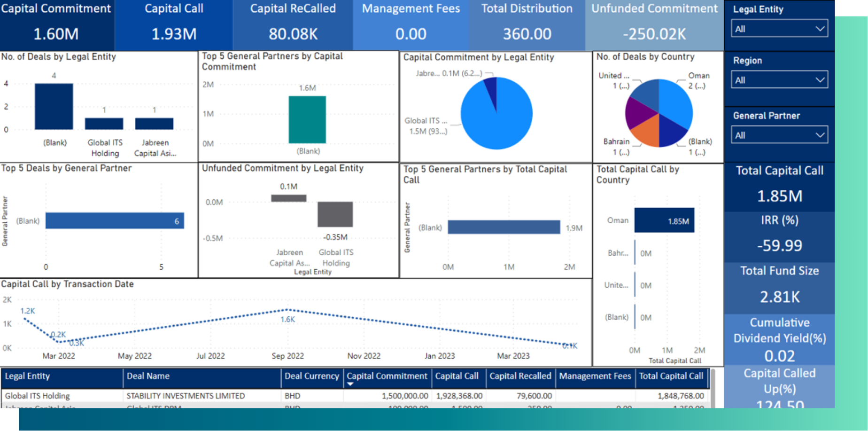Image resolution: width=868 pixels, height=431 pixels.
Task: Click the Oman bar in Total Capital Call by Country
Action: 664,220
